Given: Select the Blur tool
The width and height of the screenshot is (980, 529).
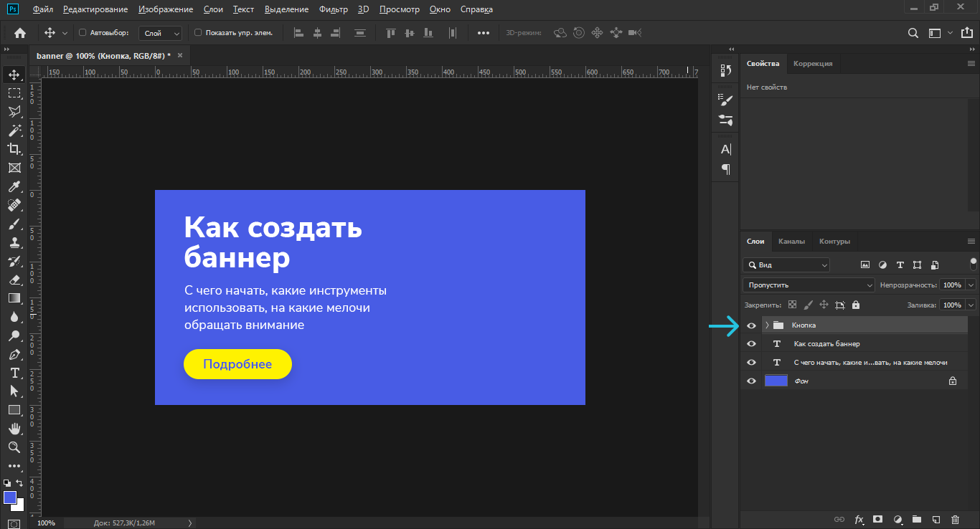Looking at the screenshot, I should pyautogui.click(x=14, y=317).
